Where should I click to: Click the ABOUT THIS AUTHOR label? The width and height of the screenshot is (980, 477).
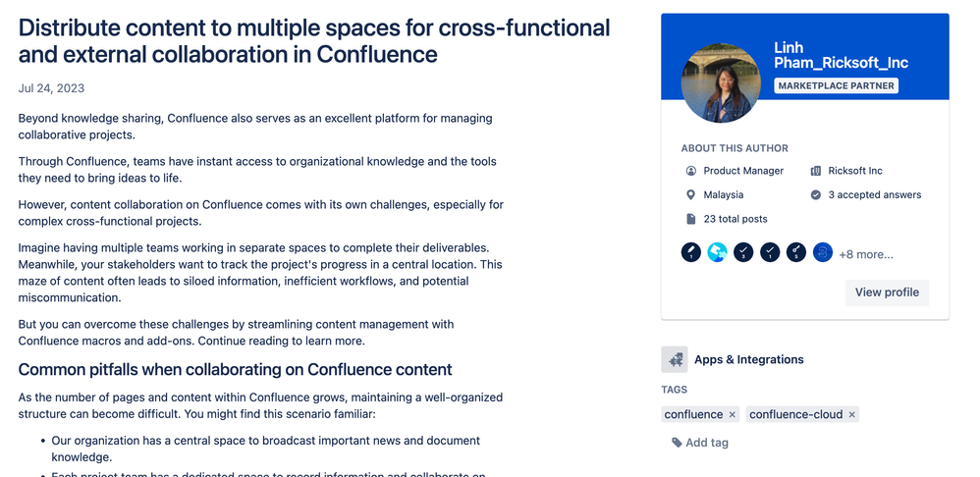(x=735, y=148)
